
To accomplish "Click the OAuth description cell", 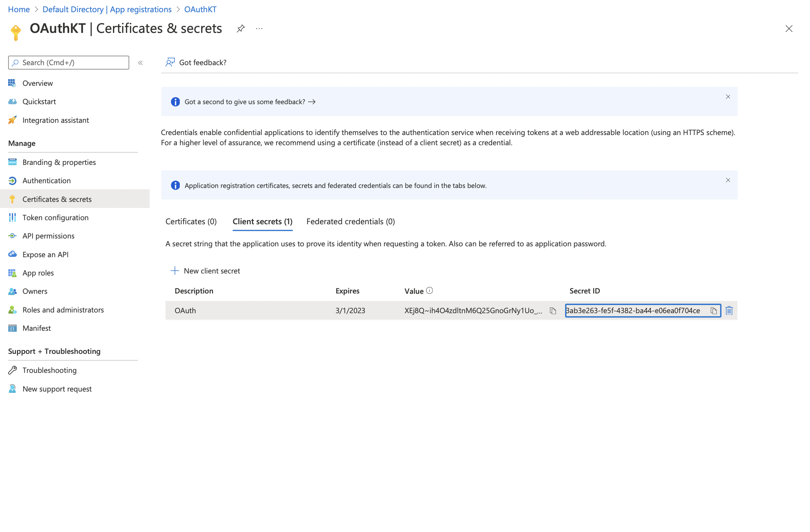I will (185, 310).
